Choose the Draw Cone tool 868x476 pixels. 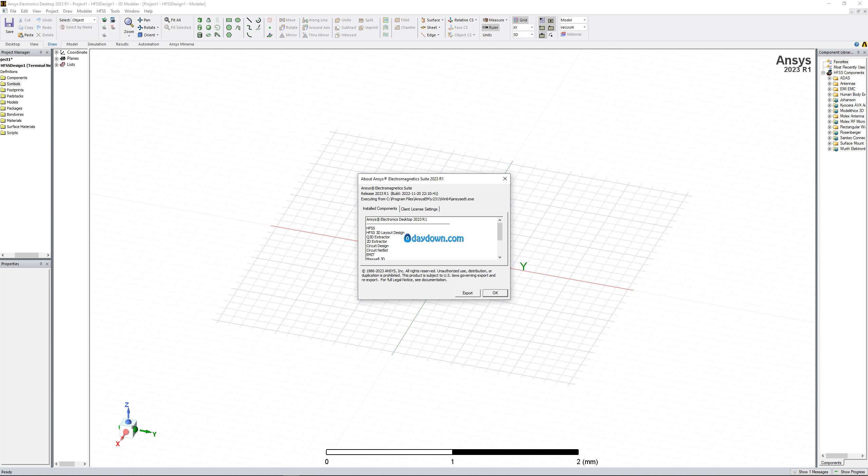pos(209,20)
